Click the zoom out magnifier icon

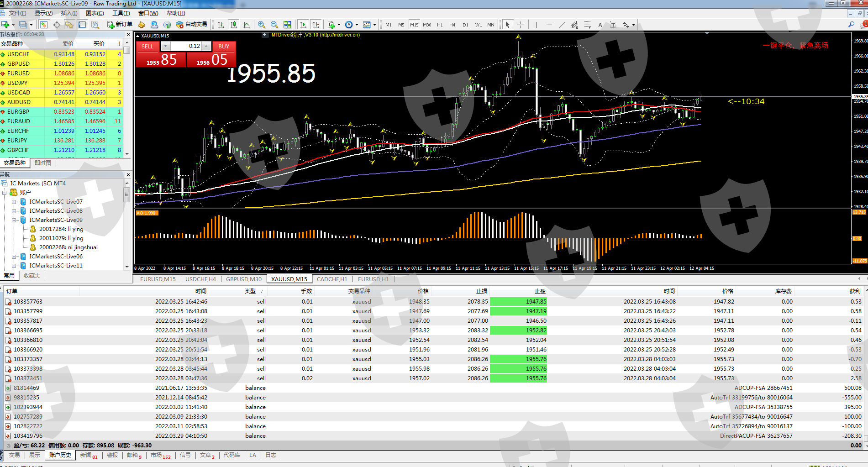click(274, 25)
